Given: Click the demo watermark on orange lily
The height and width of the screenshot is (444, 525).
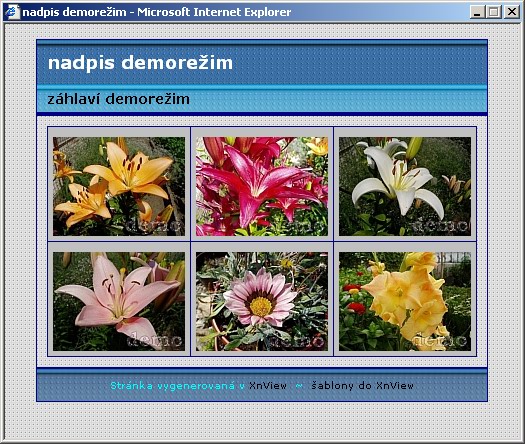Looking at the screenshot, I should point(155,226).
